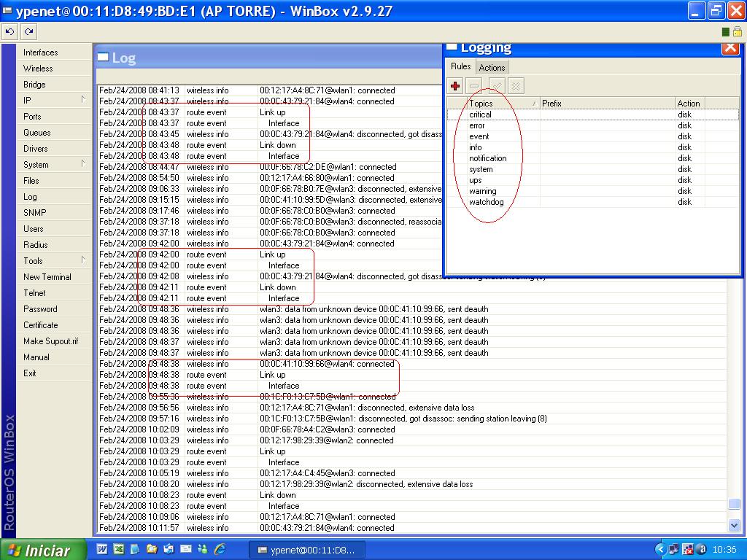Click the Action column header

click(x=690, y=104)
